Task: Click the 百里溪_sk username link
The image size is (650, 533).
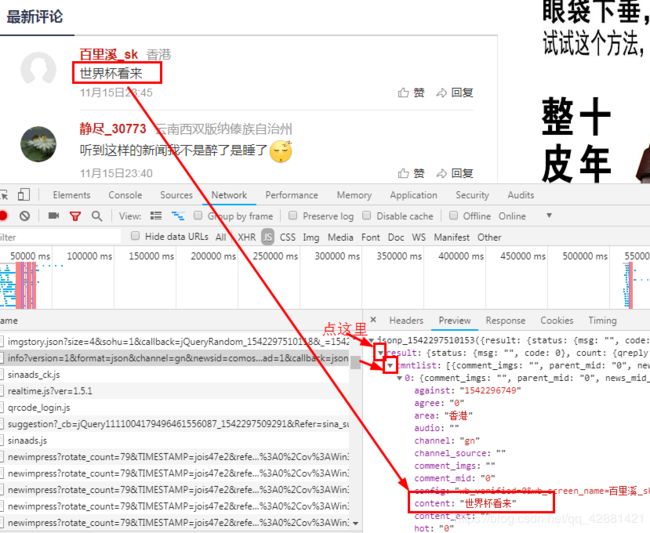Action: [109, 54]
